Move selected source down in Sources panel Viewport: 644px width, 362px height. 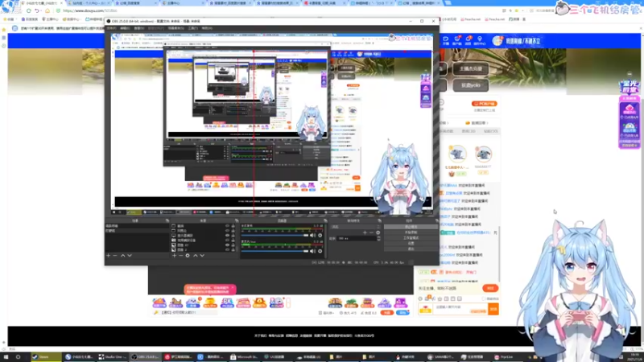(202, 255)
